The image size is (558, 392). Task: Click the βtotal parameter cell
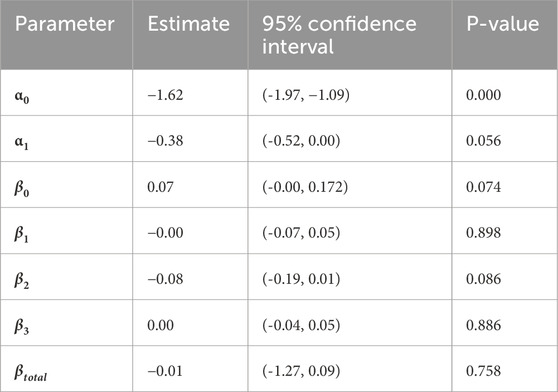click(x=31, y=372)
